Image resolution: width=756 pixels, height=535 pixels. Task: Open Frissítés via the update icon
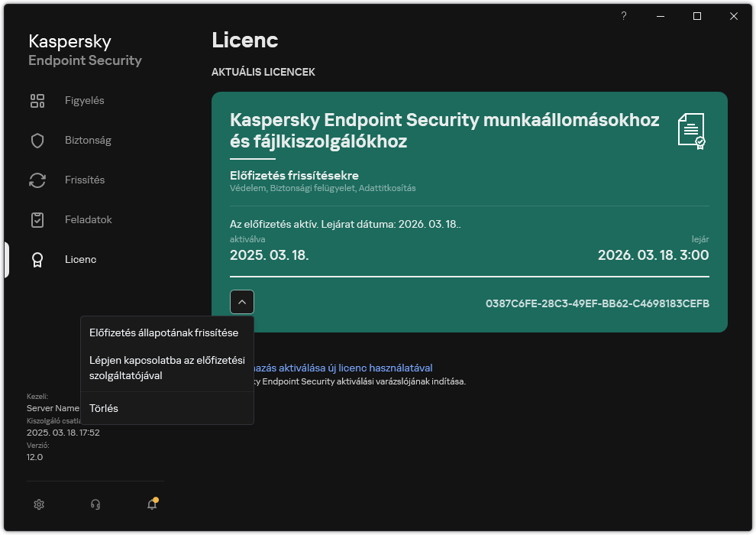point(37,180)
